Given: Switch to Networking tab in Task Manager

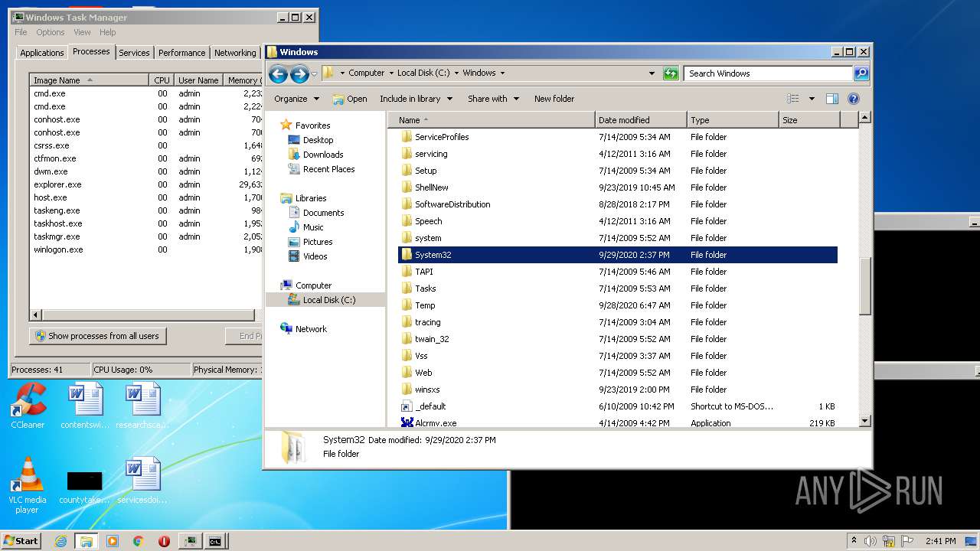Looking at the screenshot, I should pyautogui.click(x=235, y=53).
